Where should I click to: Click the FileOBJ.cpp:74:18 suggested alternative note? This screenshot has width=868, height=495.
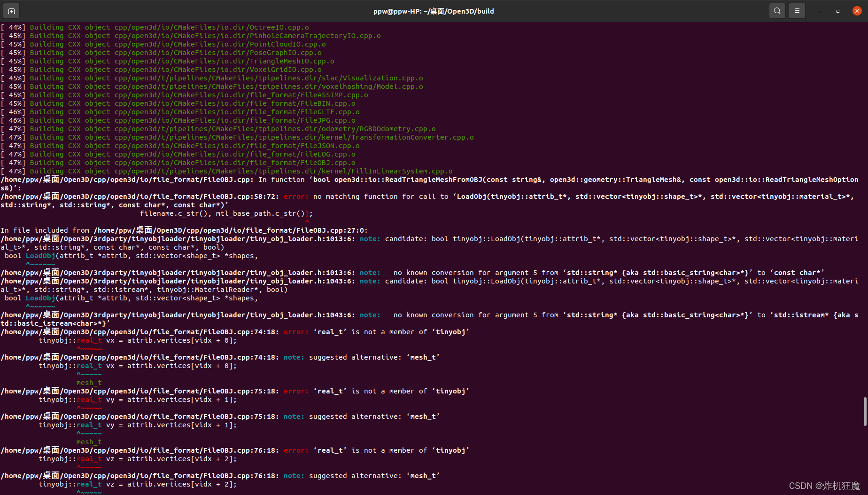[x=220, y=357]
